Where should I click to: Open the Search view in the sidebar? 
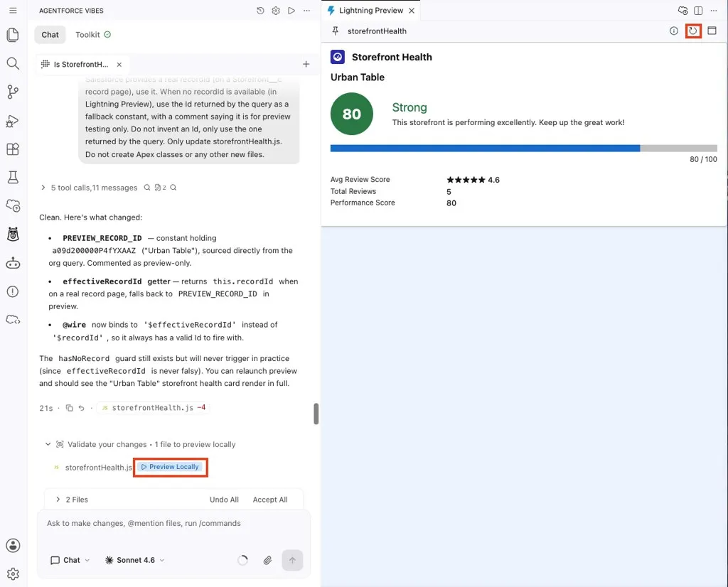coord(13,63)
